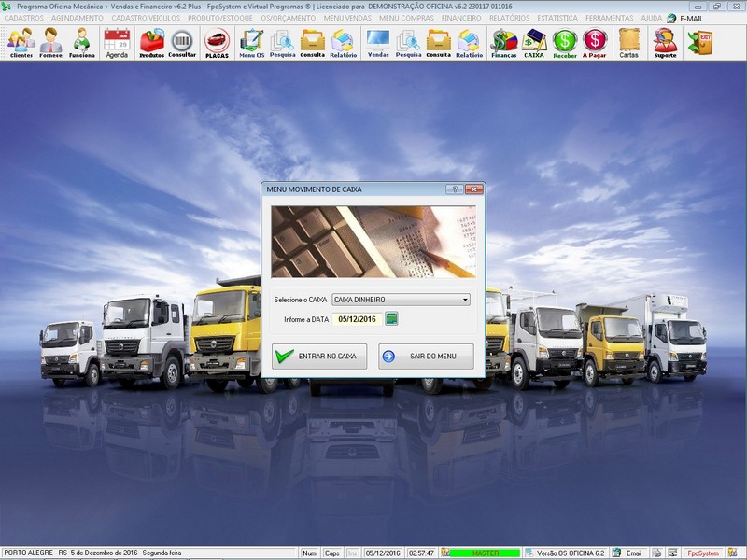Image resolution: width=747 pixels, height=560 pixels.
Task: Click the Num status bar indicator
Action: (x=309, y=553)
